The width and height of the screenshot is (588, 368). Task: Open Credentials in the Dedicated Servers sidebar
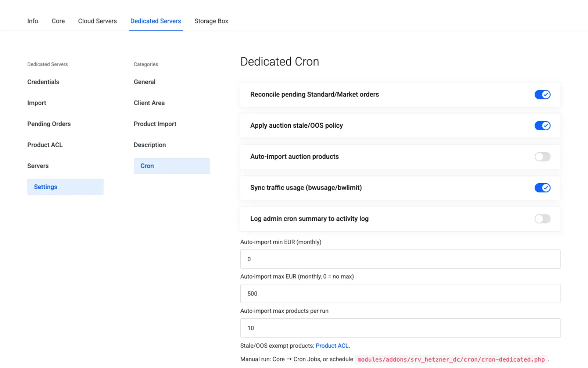click(43, 82)
